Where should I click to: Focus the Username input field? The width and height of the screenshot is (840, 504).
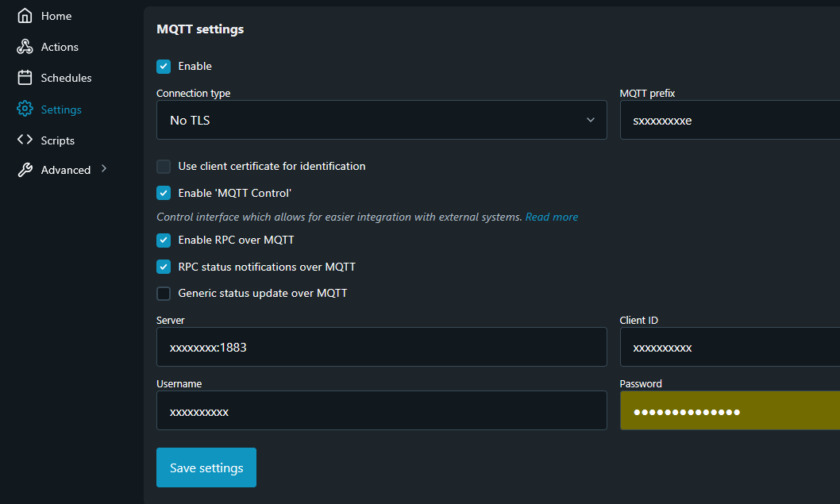pos(381,411)
